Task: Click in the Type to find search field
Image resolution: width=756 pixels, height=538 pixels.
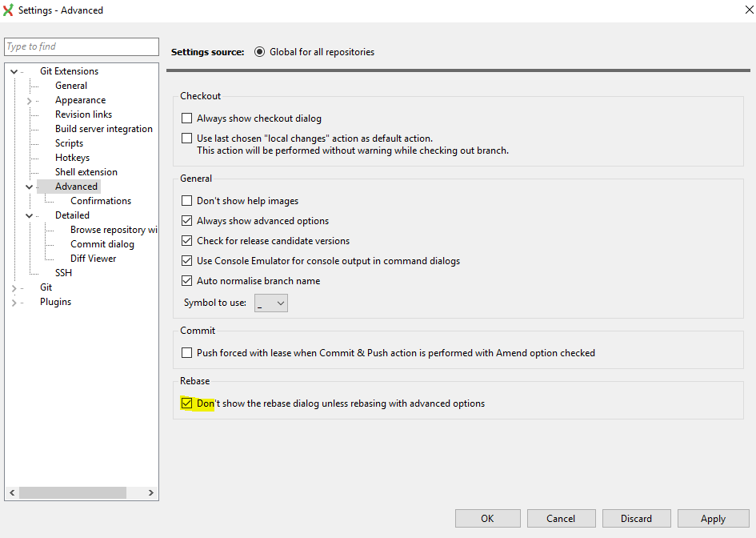Action: [80, 46]
